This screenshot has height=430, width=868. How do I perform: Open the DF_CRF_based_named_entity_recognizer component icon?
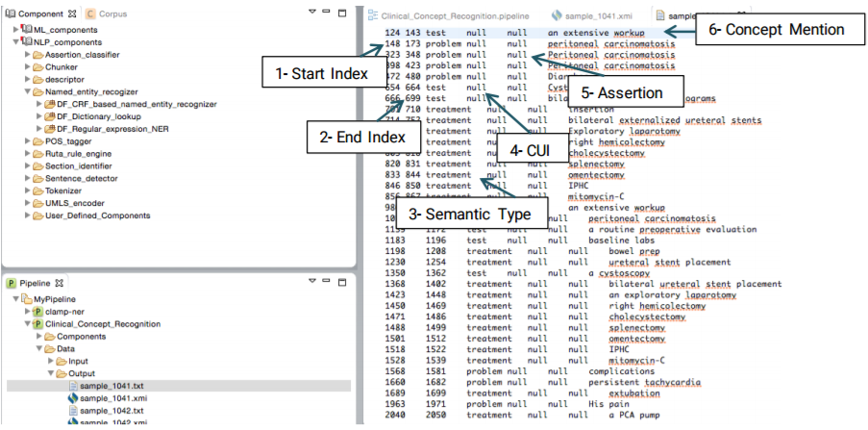(48, 104)
